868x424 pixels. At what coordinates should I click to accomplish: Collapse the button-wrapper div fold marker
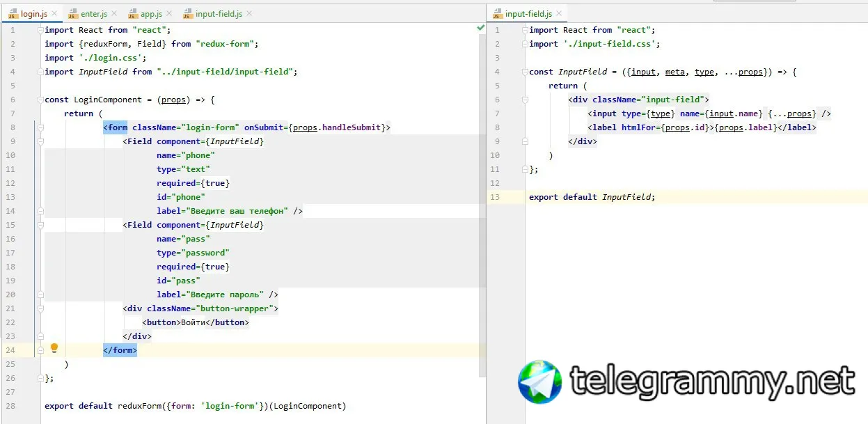(40, 308)
